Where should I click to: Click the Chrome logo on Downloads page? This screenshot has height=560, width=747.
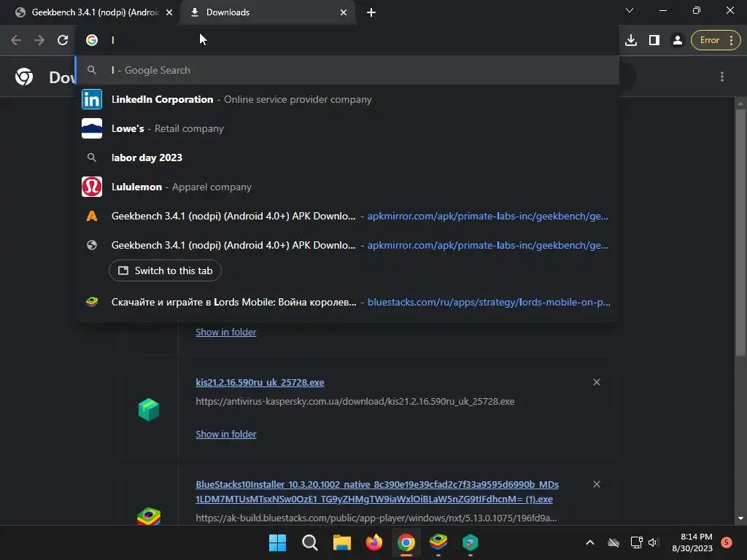click(x=24, y=77)
